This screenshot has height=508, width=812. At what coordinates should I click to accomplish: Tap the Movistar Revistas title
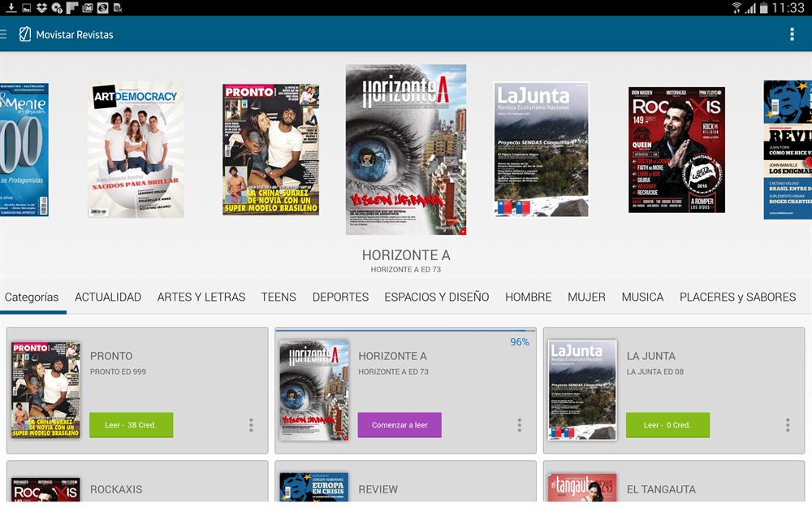[x=75, y=35]
